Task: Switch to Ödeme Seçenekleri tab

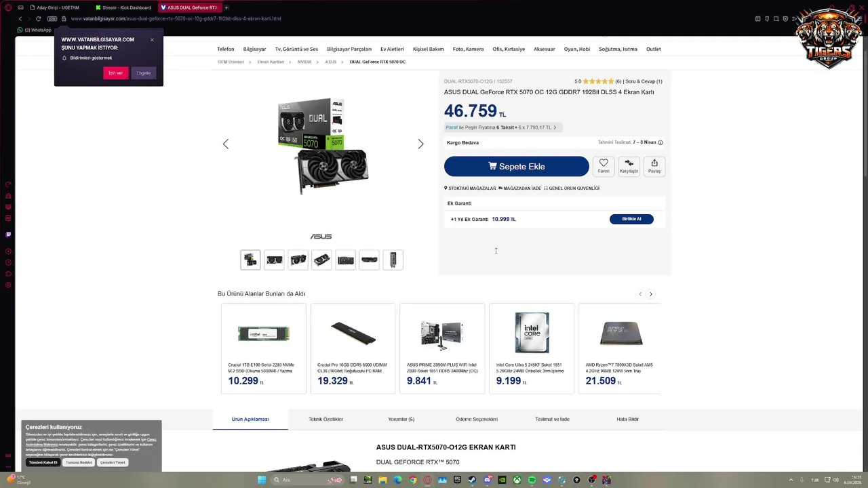Action: [477, 419]
